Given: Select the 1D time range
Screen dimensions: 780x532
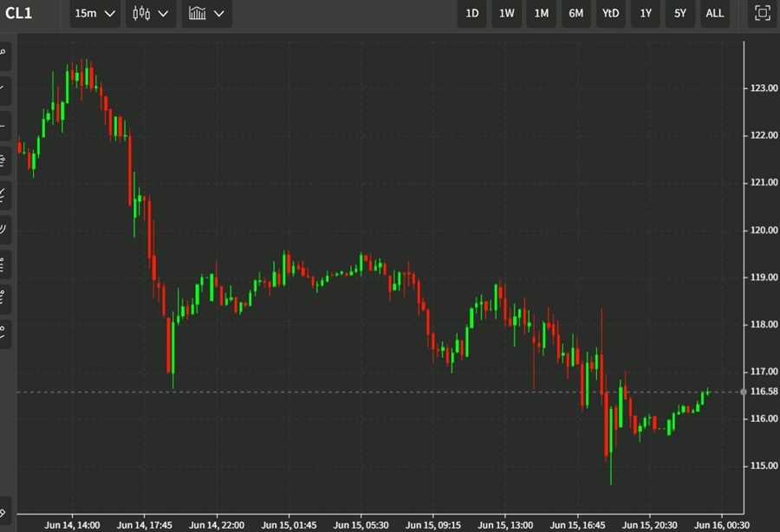Looking at the screenshot, I should point(472,13).
